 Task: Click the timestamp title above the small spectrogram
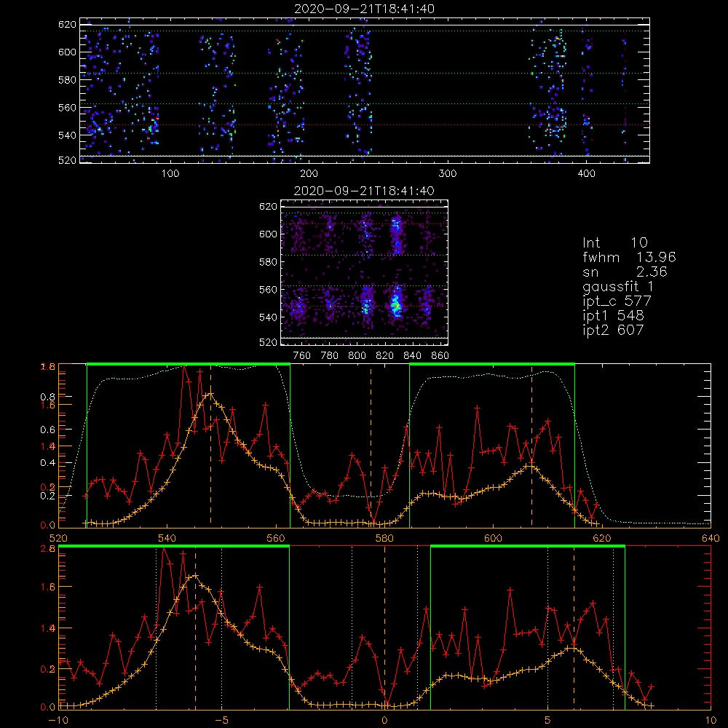pos(365,191)
